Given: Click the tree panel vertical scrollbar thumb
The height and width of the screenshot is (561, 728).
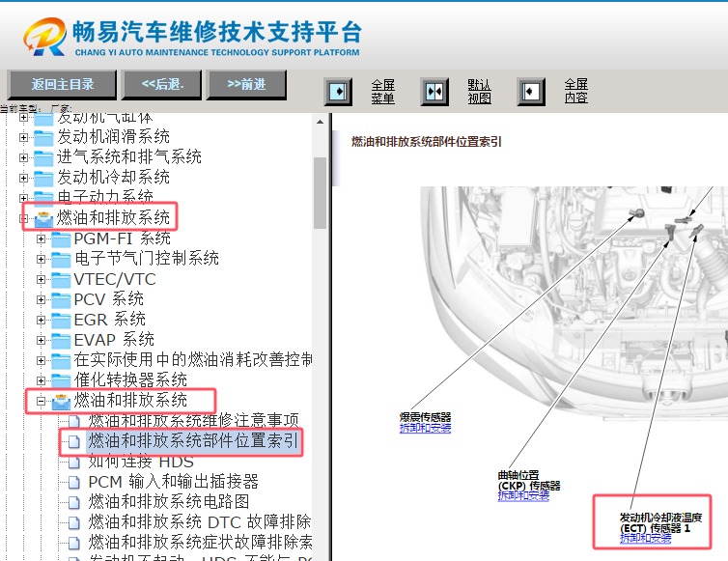Looking at the screenshot, I should coord(320,193).
